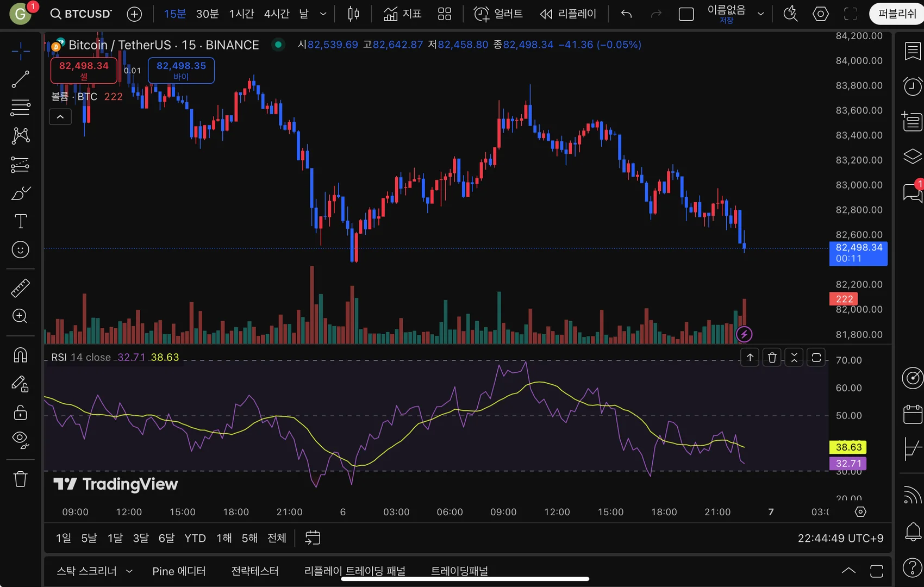The width and height of the screenshot is (924, 587).
Task: Open the candlestick chart type selector
Action: 353,14
